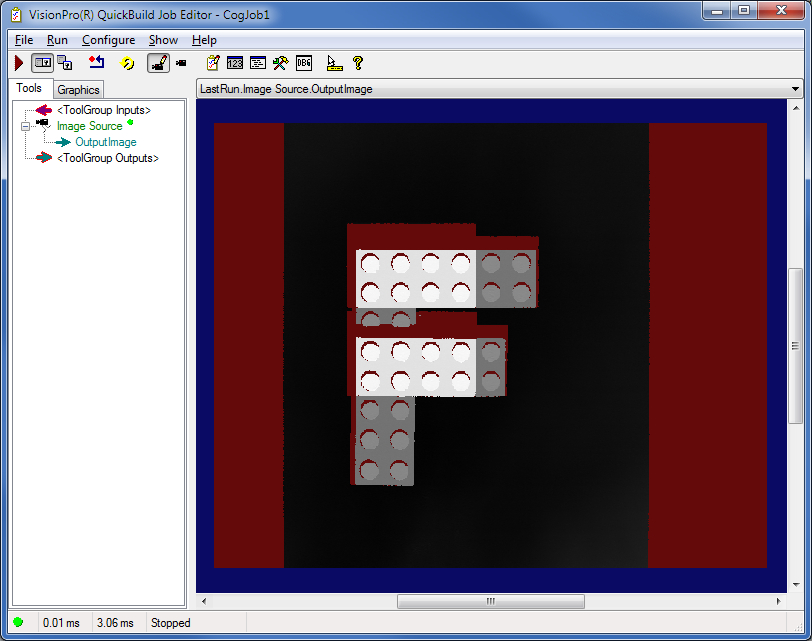
Task: Click the small camera icon in toolbar
Action: pyautogui.click(x=181, y=63)
